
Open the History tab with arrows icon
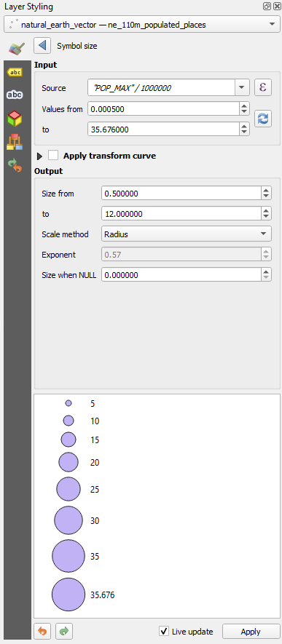[15, 165]
